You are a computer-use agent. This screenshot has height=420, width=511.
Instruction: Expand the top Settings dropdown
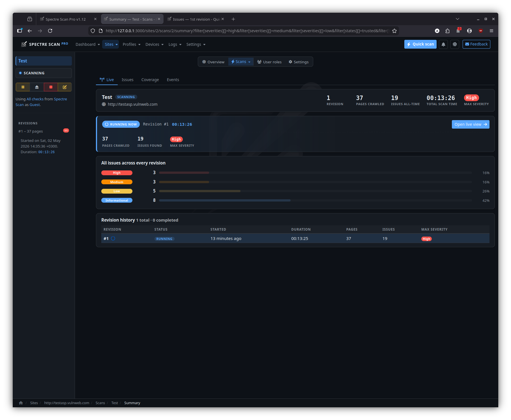coord(196,44)
